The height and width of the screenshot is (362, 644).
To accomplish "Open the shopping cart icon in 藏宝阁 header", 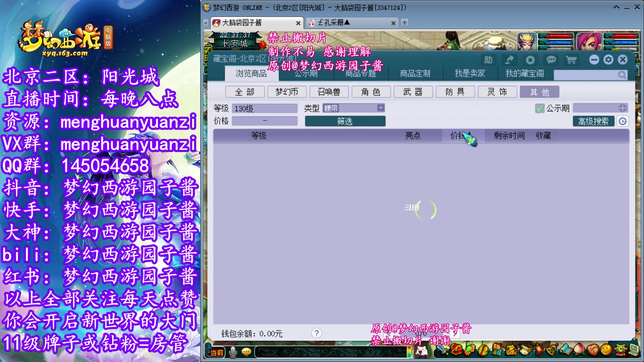I will coord(571,60).
